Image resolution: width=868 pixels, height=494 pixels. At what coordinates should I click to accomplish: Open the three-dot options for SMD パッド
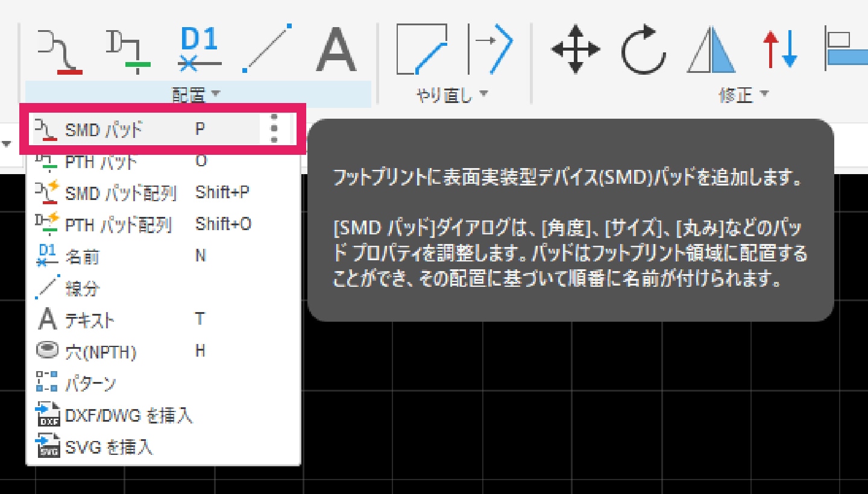(274, 129)
